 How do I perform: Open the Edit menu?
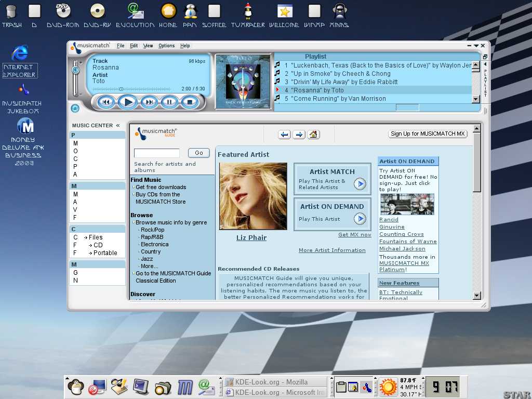[134, 46]
